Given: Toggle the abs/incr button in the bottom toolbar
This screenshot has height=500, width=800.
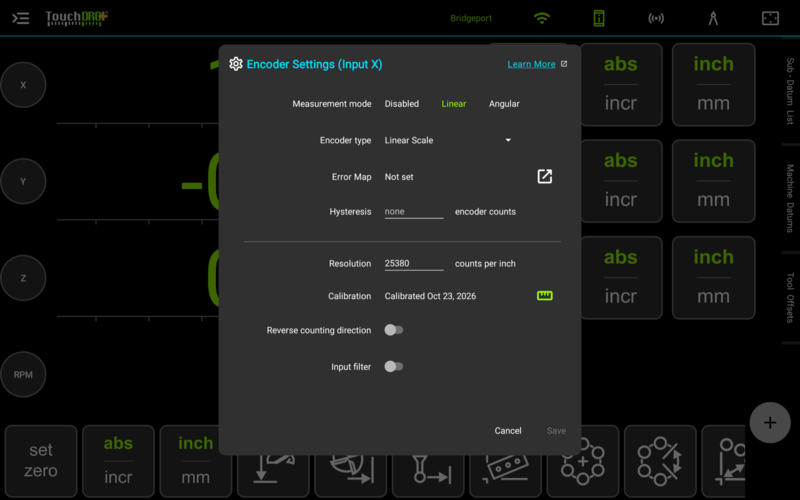Looking at the screenshot, I should point(118,462).
